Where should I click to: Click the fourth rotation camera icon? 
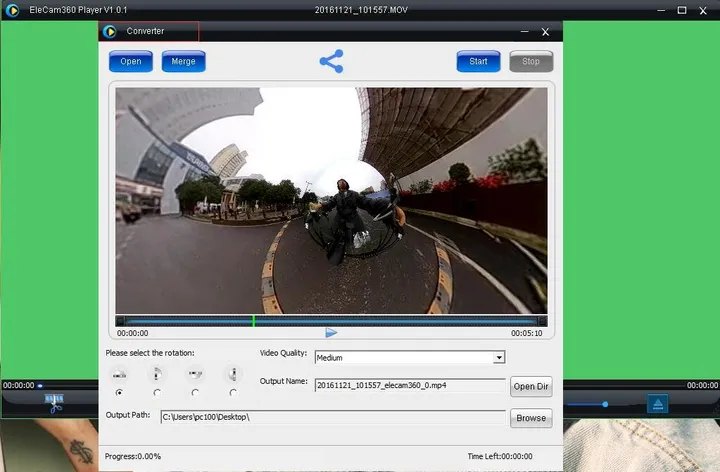[x=233, y=375]
